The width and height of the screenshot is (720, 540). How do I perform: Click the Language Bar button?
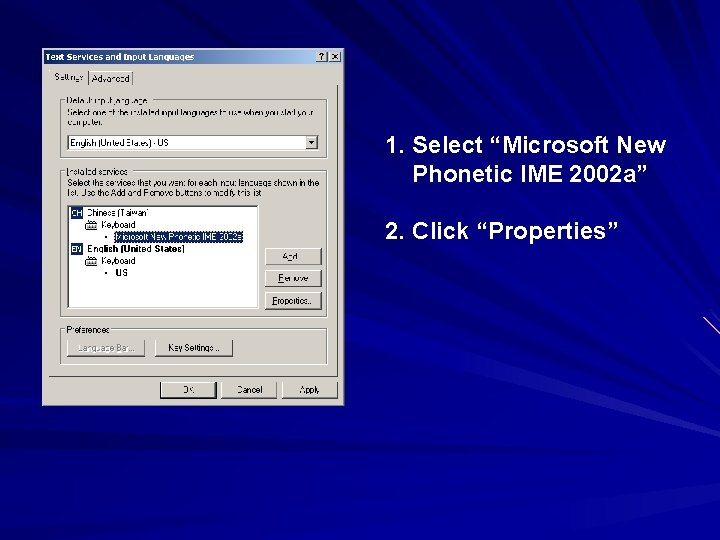tap(106, 348)
